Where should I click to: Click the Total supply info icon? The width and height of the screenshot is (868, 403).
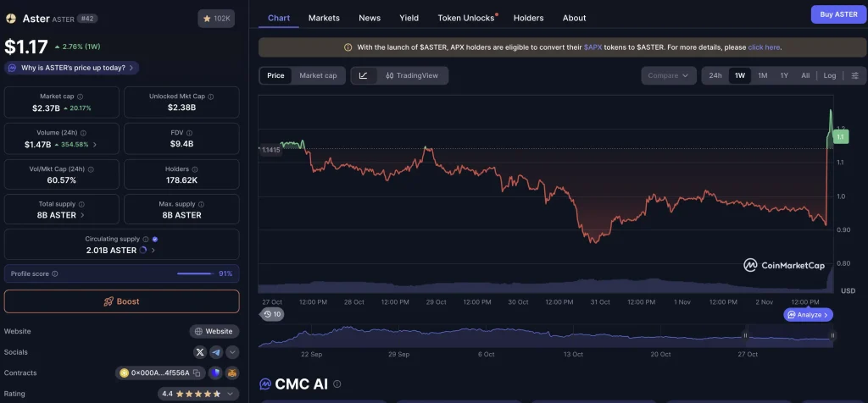[81, 204]
